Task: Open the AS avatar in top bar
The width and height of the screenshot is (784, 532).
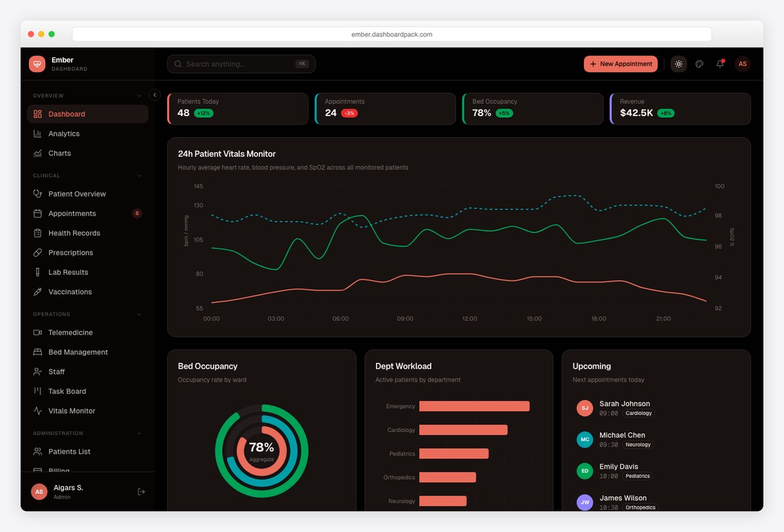Action: [x=742, y=64]
